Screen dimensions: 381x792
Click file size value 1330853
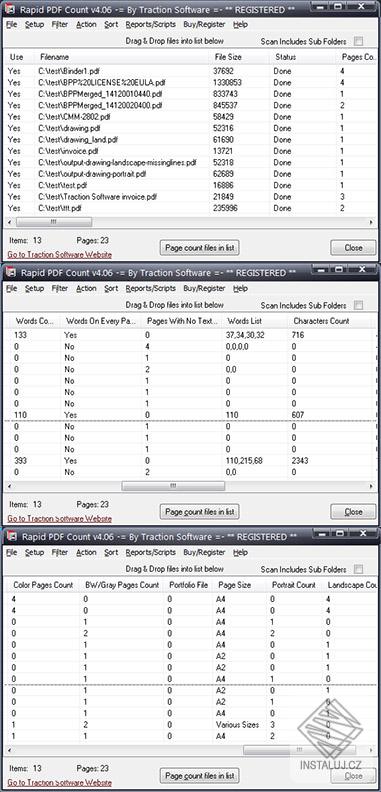(x=228, y=83)
